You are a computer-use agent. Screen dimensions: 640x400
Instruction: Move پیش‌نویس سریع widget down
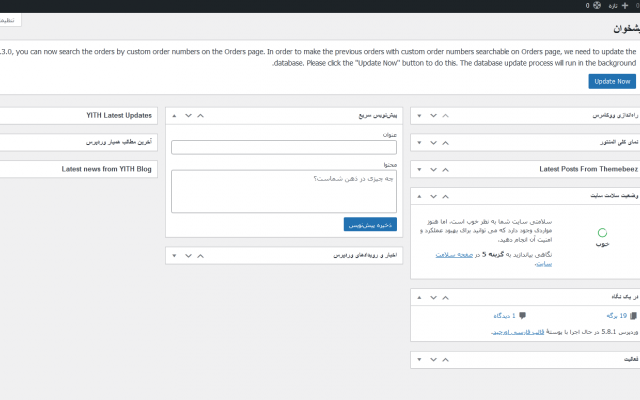pos(188,116)
